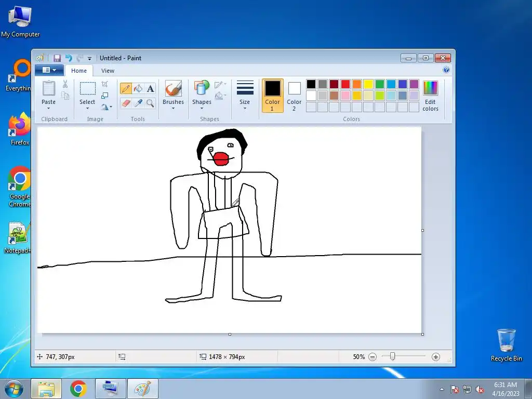Switch to the View ribbon tab

pyautogui.click(x=108, y=71)
